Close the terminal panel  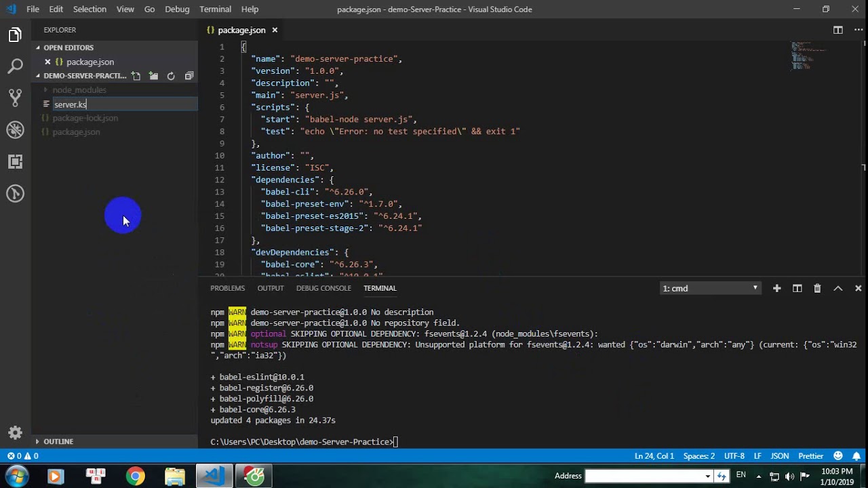(858, 288)
